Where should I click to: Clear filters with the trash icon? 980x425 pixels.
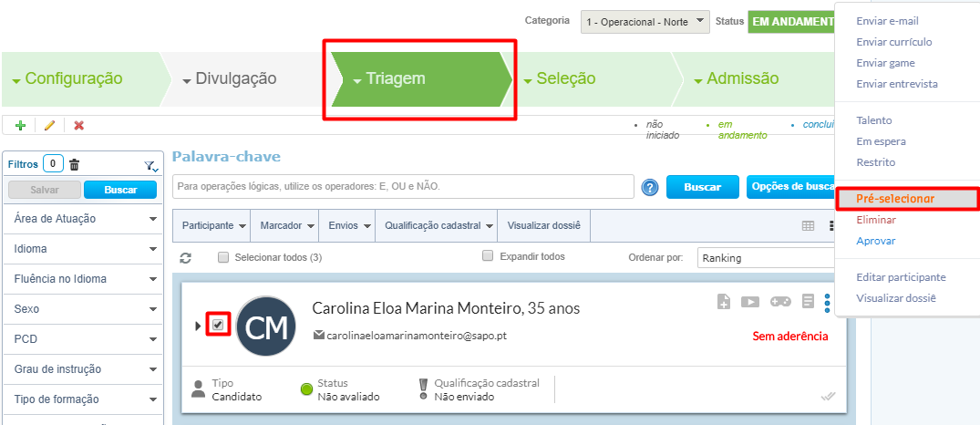pyautogui.click(x=75, y=164)
